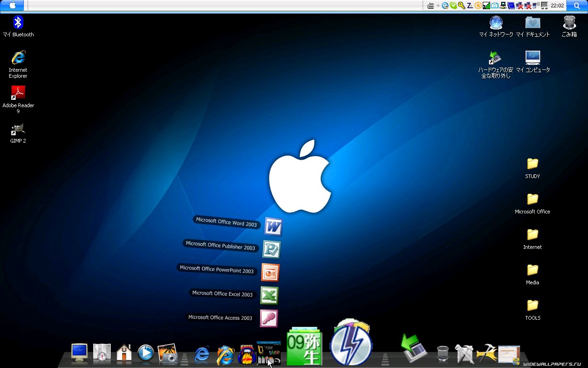Click the wrench and screwdriver dock icon
This screenshot has width=588, height=368.
point(464,354)
